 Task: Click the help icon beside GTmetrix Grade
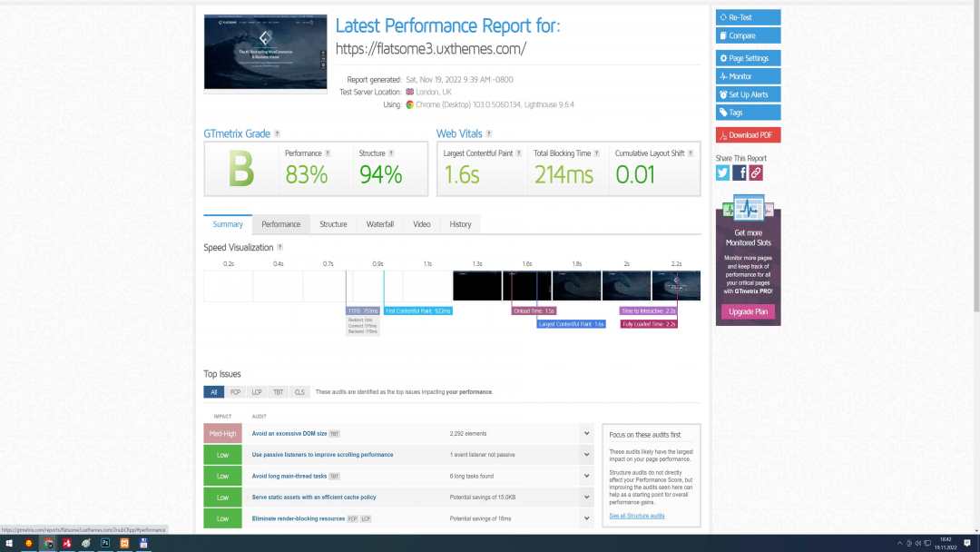click(x=277, y=134)
